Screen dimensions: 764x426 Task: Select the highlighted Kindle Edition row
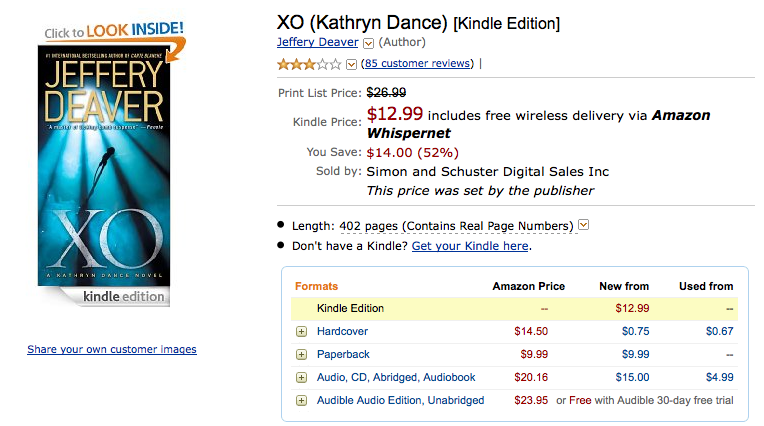click(515, 309)
